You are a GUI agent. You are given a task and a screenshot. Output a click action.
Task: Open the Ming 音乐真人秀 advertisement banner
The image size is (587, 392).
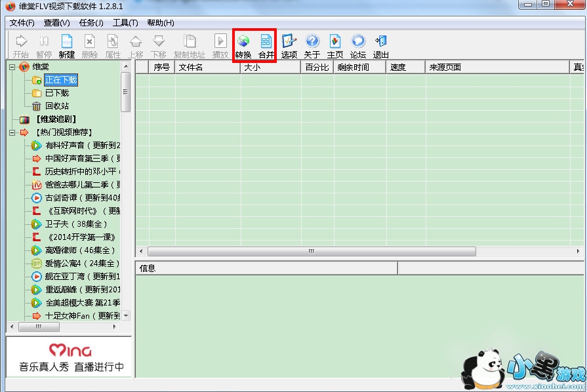pyautogui.click(x=70, y=357)
